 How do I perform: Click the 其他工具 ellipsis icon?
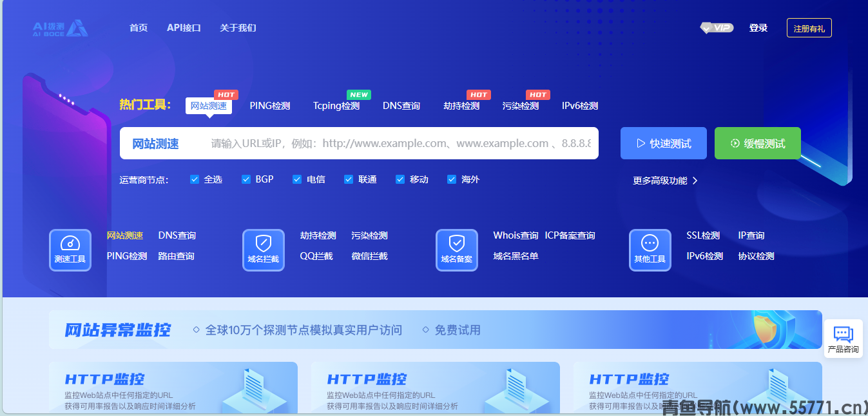(650, 250)
